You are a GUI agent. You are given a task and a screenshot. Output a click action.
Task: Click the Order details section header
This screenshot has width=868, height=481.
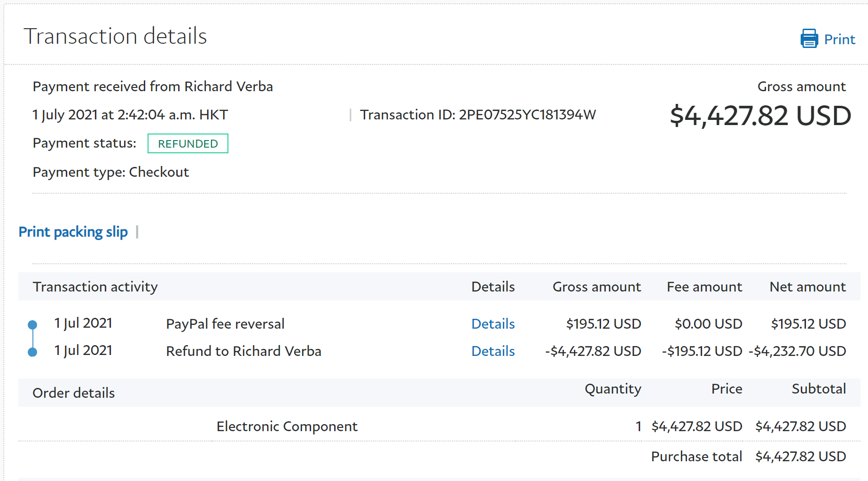tap(73, 393)
